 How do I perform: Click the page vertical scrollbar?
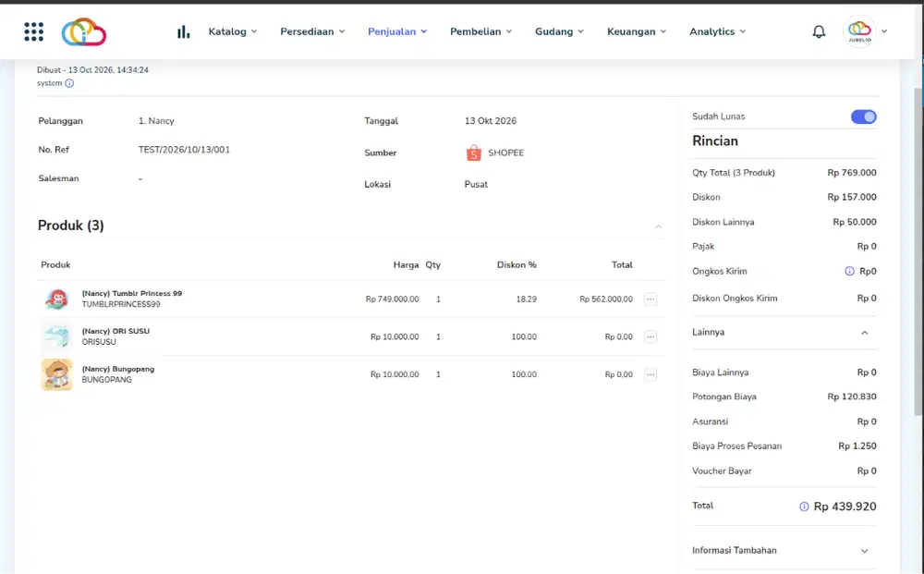[918, 250]
